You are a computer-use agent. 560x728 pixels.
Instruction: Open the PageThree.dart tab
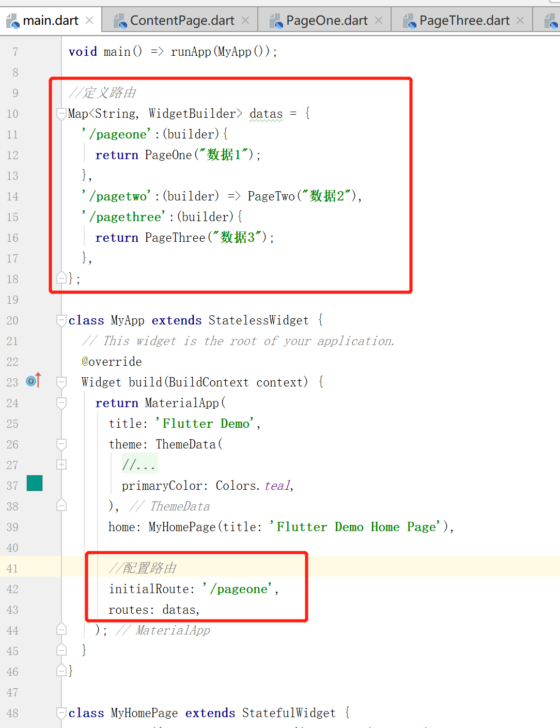[462, 21]
